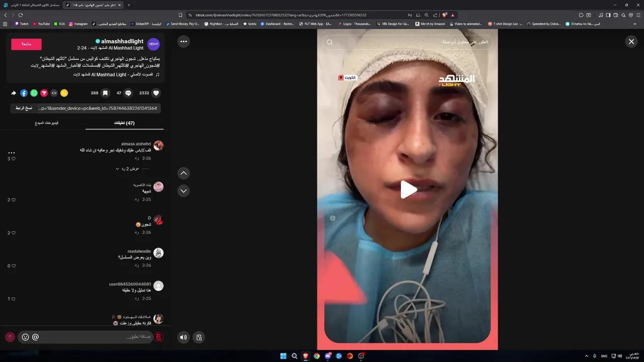Viewport: 644px width, 362px height.
Task: Switch to the first browser tab
Action: (31, 5)
